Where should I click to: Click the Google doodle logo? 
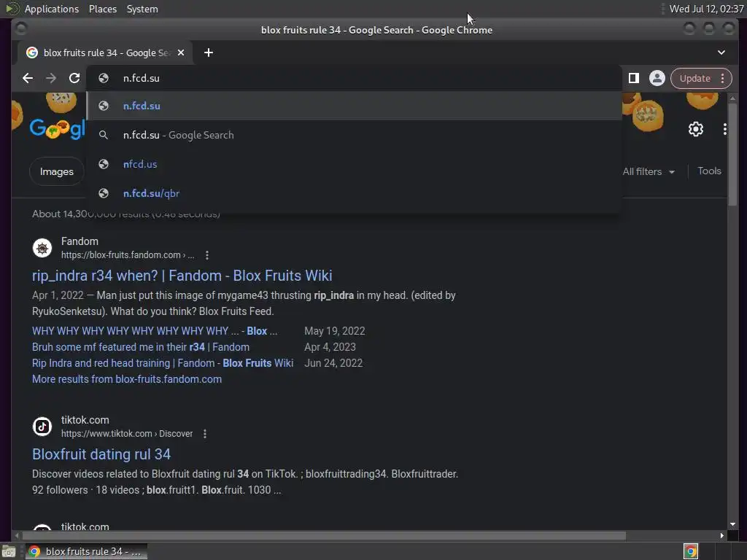point(57,128)
